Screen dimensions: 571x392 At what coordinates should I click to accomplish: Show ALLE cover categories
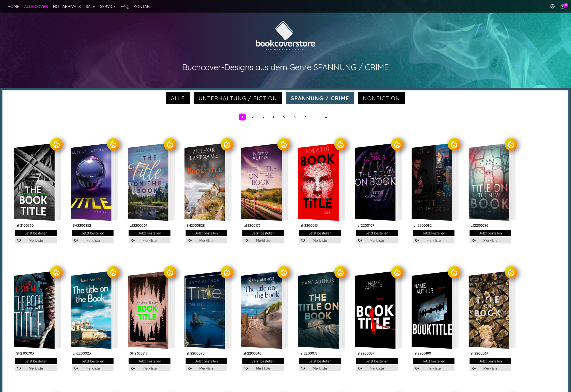178,98
